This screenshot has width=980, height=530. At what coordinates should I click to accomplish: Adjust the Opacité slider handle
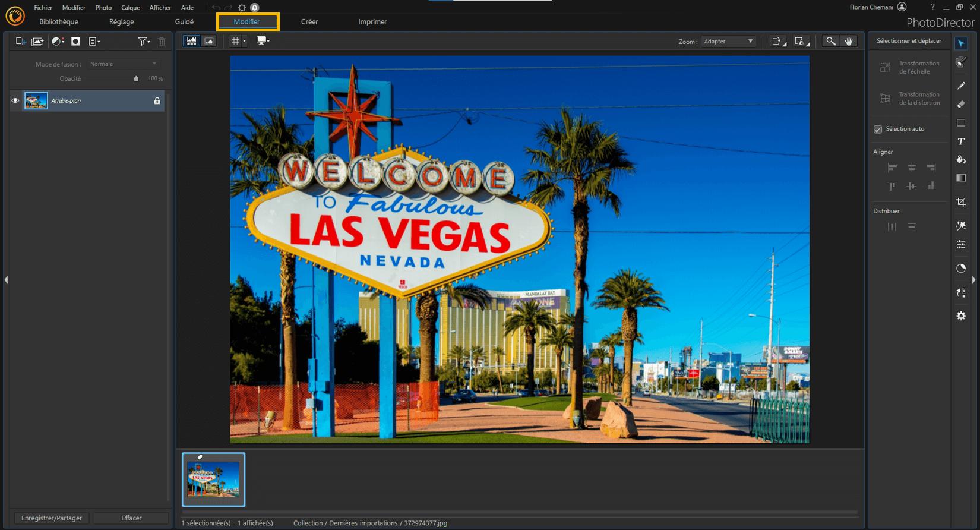tap(136, 78)
